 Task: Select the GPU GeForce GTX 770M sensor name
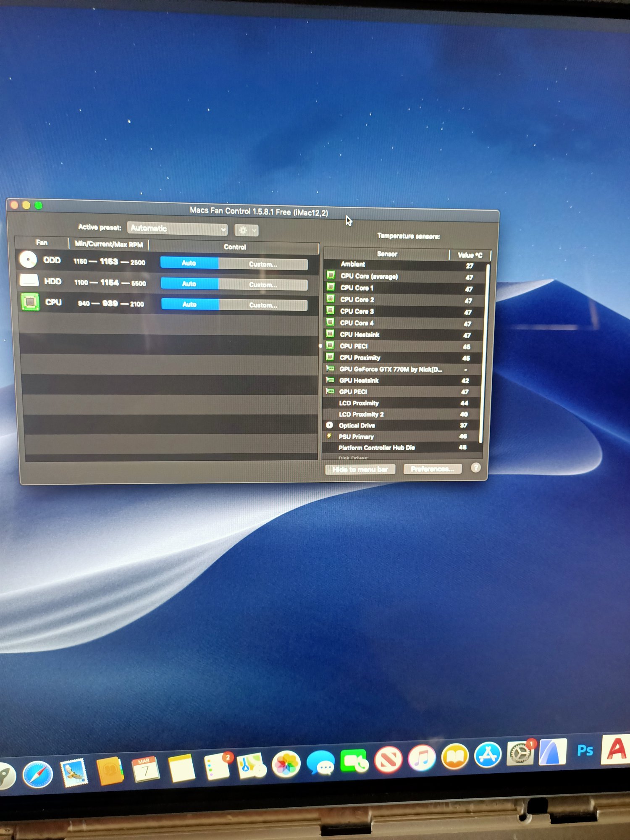click(x=391, y=369)
